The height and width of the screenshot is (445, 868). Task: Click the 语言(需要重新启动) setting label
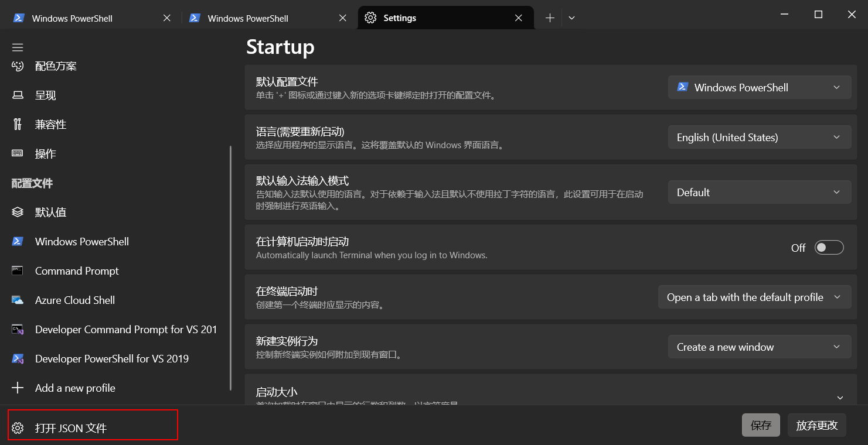tap(300, 131)
